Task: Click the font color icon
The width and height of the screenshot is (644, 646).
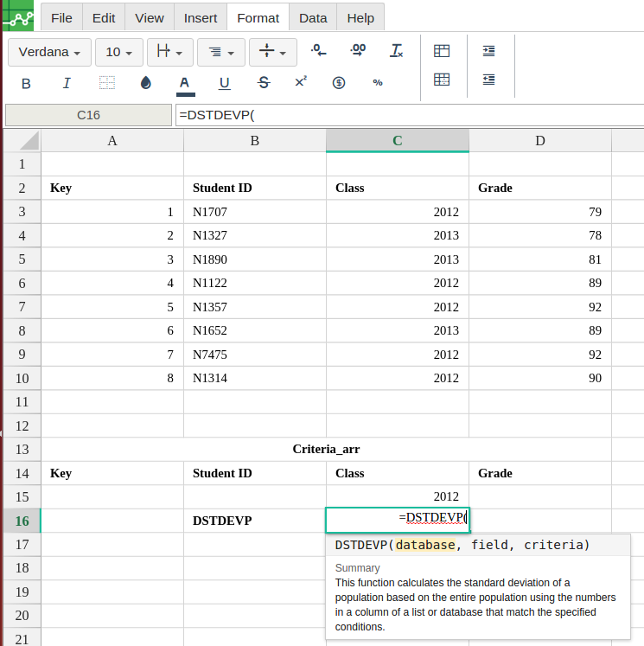Action: click(x=184, y=83)
